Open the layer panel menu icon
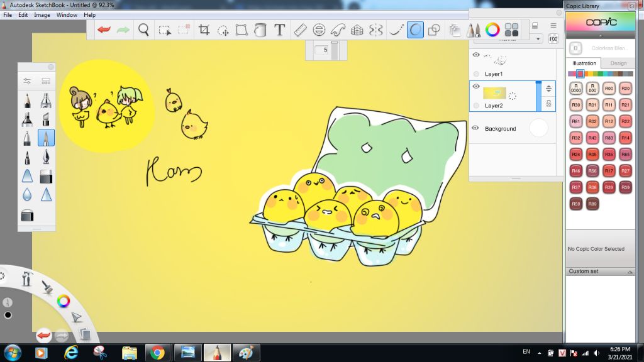This screenshot has height=362, width=644. (x=553, y=25)
